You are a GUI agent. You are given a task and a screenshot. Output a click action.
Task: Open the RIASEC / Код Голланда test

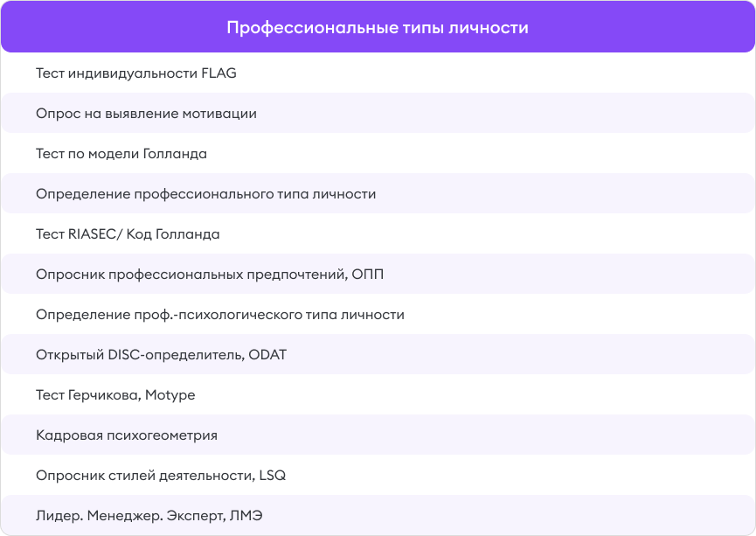[127, 234]
